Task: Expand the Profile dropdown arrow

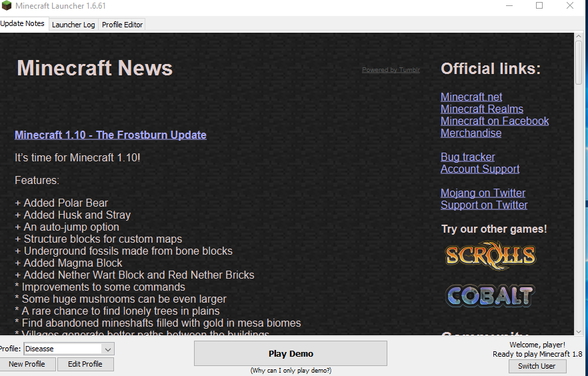Action: tap(108, 349)
